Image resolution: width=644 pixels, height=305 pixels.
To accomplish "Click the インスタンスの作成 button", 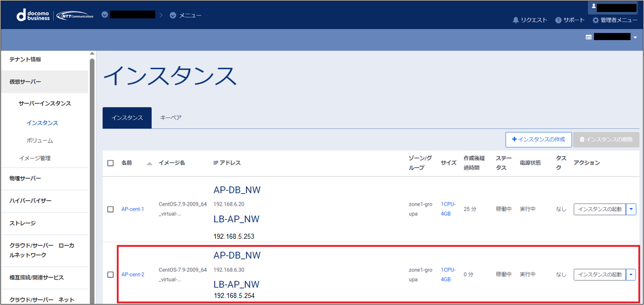I will pyautogui.click(x=538, y=139).
